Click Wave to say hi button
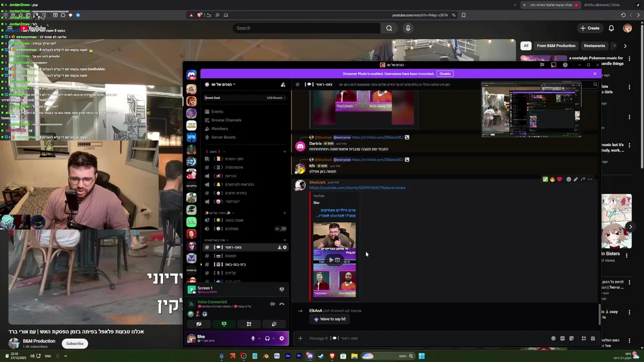Image resolution: width=644 pixels, height=362 pixels. [x=330, y=319]
